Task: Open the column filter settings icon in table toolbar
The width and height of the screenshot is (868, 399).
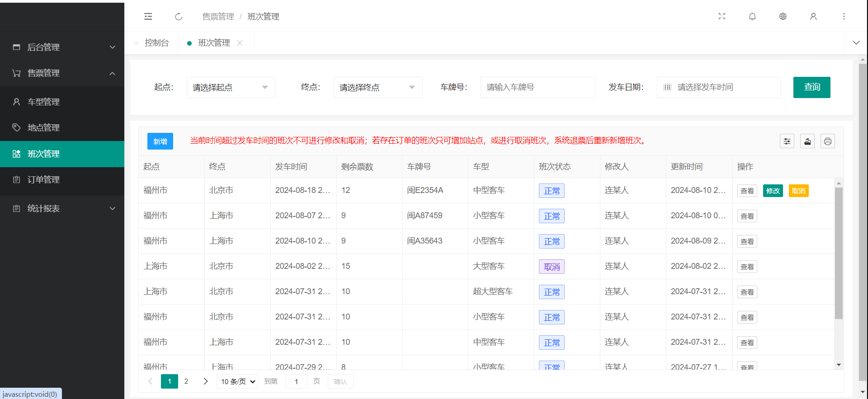Action: tap(787, 141)
